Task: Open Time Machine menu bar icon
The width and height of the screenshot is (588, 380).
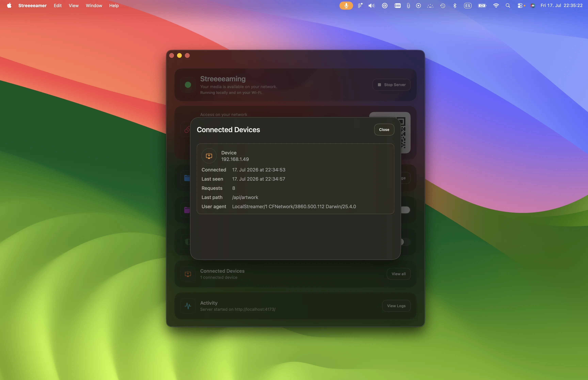Action: (443, 5)
